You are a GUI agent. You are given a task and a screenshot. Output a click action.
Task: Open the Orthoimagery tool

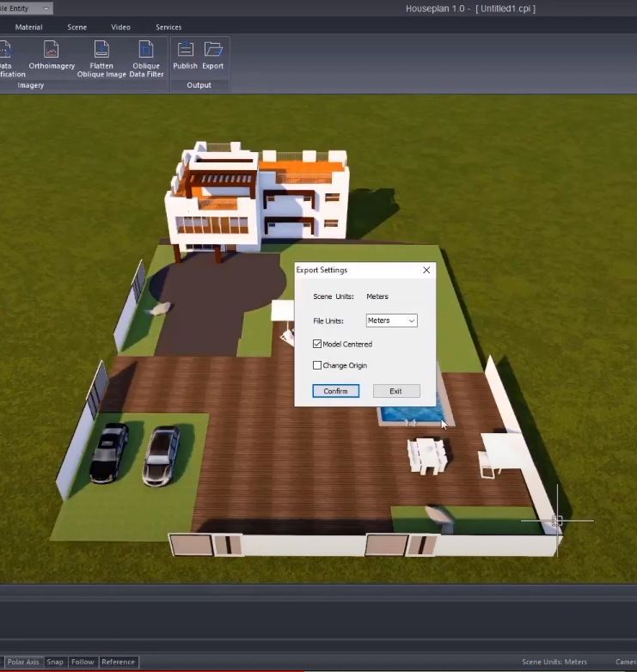52,55
